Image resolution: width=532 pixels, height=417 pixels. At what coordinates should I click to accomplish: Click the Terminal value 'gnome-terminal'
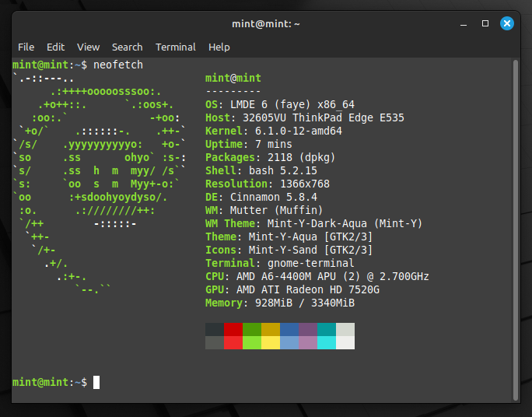(311, 263)
